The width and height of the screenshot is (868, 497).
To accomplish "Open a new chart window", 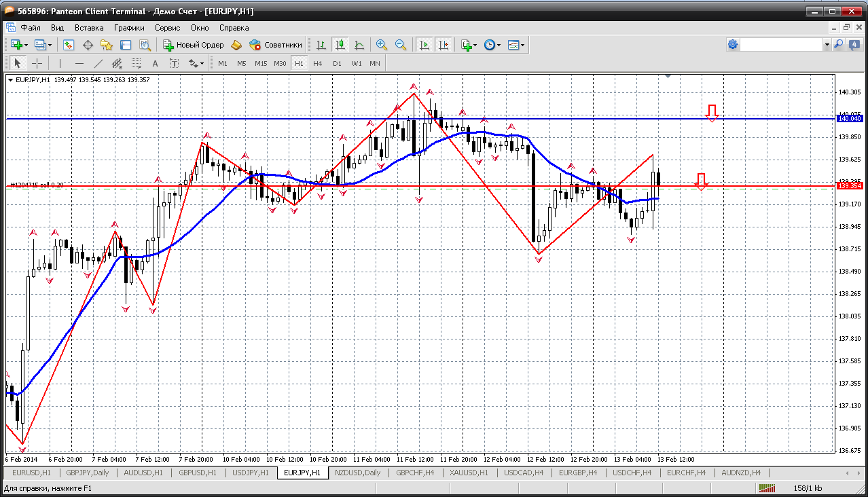I will (x=16, y=45).
